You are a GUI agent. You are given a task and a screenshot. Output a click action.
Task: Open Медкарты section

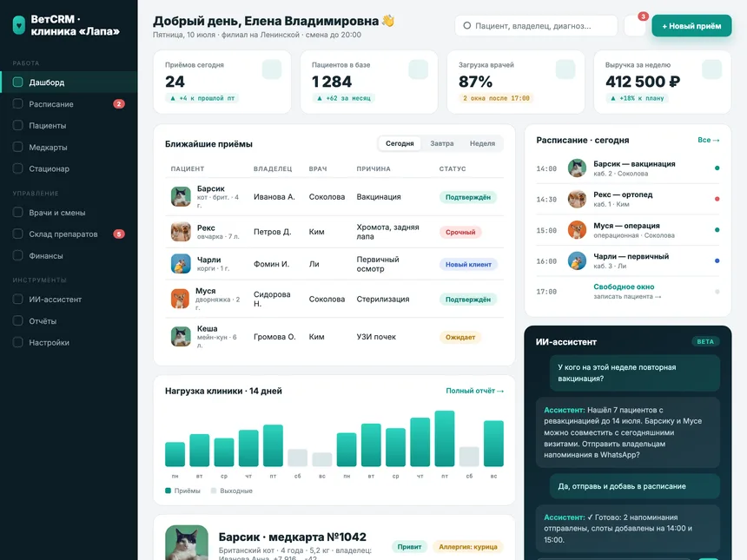click(x=69, y=147)
